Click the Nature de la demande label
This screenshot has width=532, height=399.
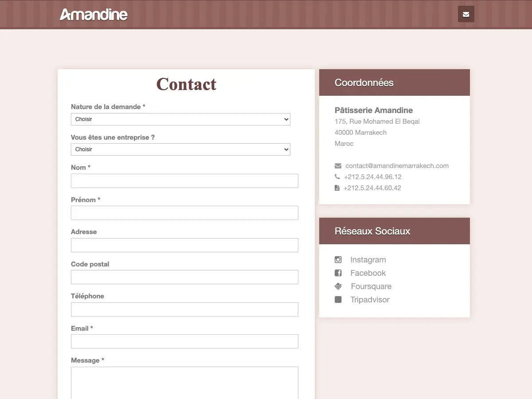tap(108, 107)
